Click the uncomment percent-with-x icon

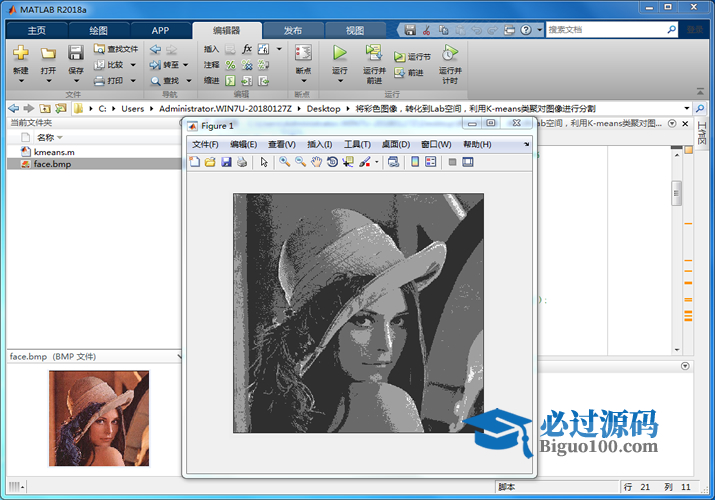247,65
